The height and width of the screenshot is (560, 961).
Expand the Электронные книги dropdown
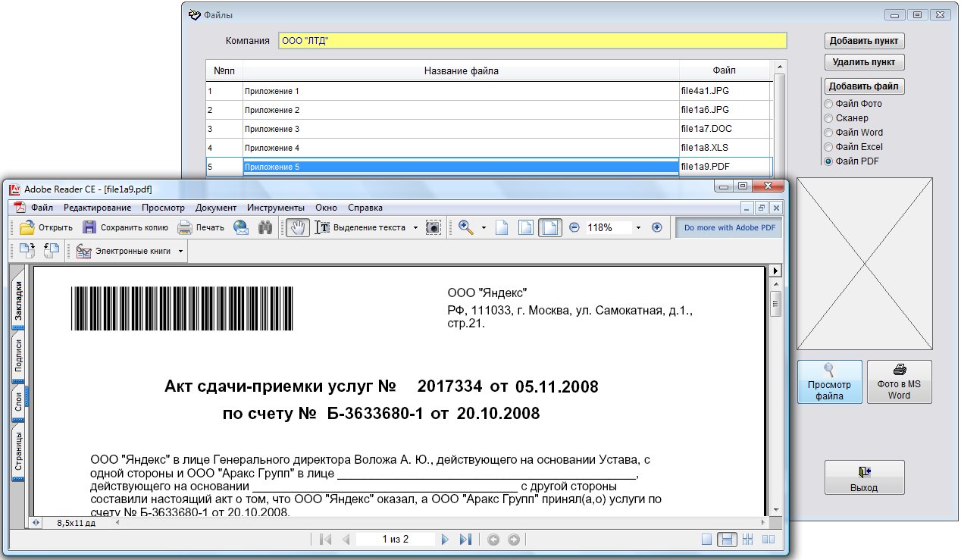[180, 251]
